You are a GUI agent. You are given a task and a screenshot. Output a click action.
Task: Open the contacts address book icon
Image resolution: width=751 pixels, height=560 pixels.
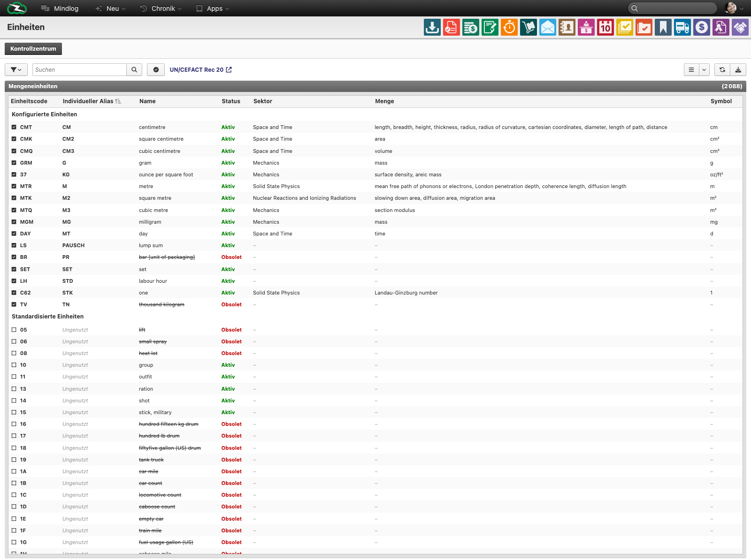[567, 27]
